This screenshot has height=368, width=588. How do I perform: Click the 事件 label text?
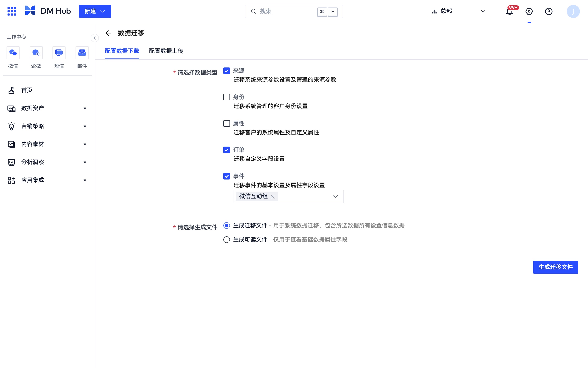pos(239,176)
